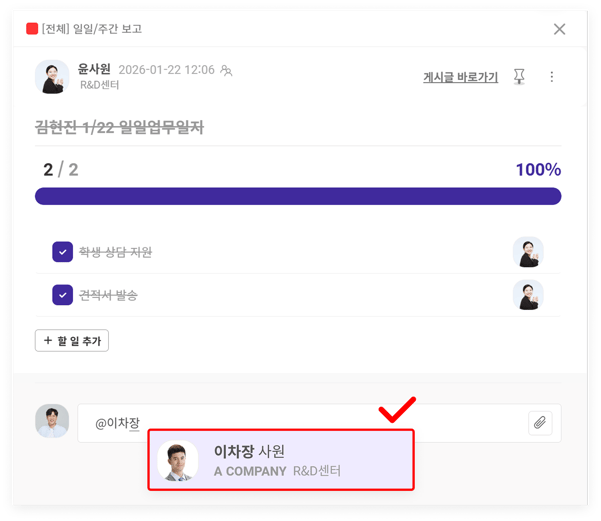Click assignee avatar for 견적서 발송

tap(527, 295)
